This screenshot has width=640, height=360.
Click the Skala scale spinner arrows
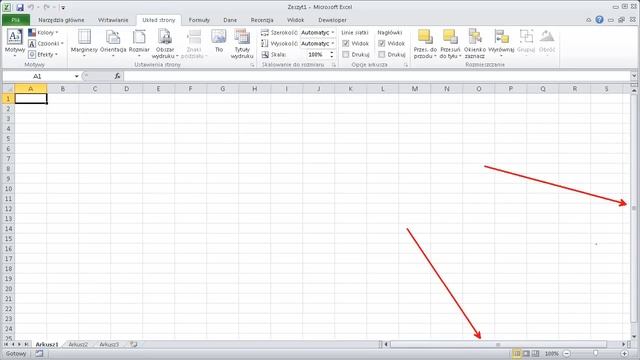(332, 54)
